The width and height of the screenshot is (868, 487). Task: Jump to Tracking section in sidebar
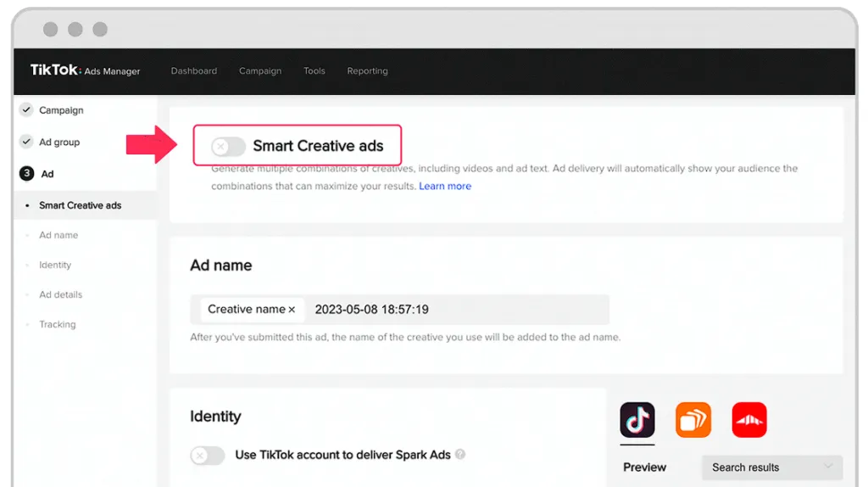click(57, 324)
